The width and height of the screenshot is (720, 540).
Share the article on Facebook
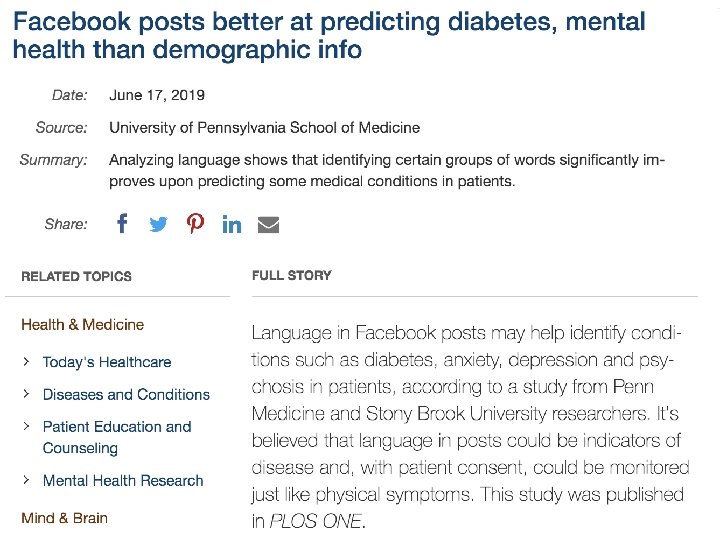pos(122,224)
